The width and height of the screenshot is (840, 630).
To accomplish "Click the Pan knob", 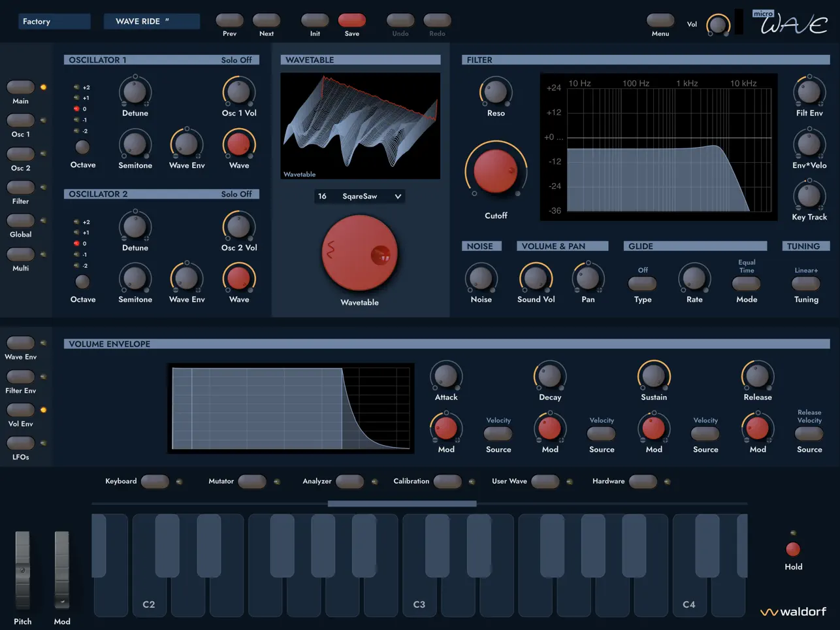I will tap(588, 278).
